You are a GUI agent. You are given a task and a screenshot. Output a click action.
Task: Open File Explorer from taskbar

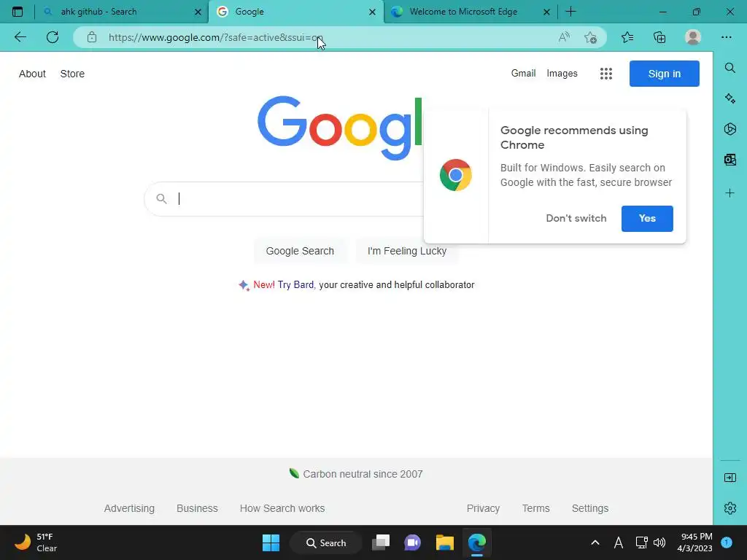tap(444, 542)
